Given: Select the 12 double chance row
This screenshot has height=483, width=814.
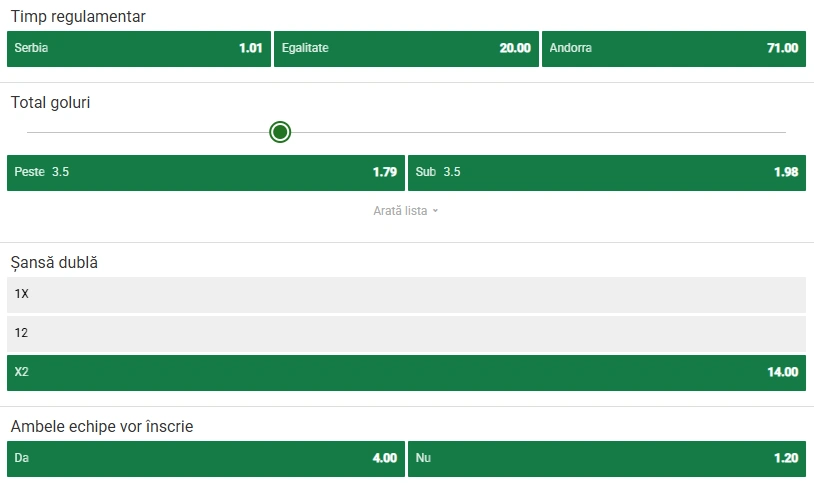Looking at the screenshot, I should [406, 333].
